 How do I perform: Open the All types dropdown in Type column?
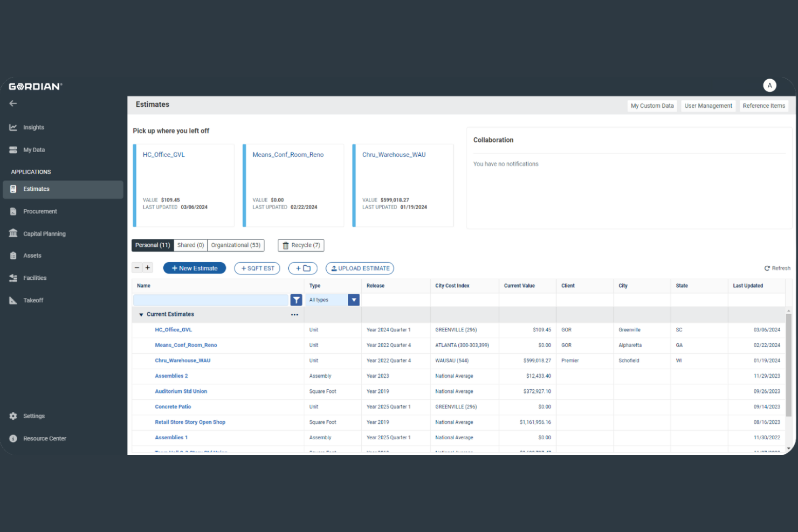click(353, 300)
